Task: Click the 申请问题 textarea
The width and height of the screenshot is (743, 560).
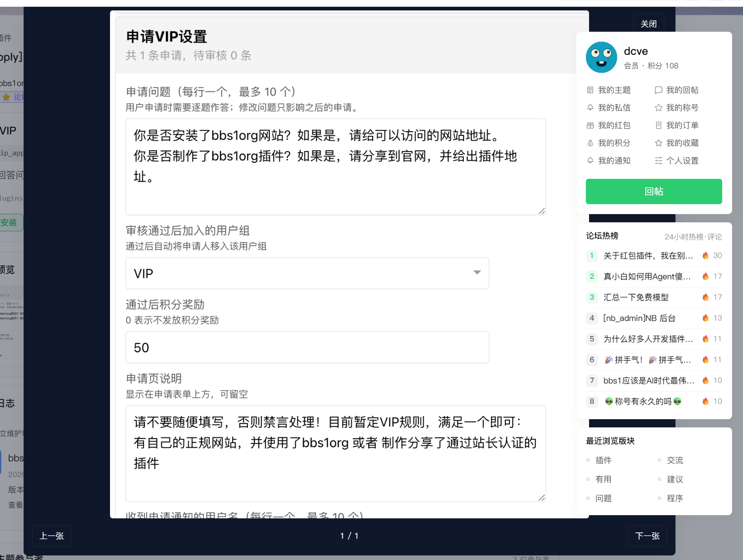Action: coord(336,167)
